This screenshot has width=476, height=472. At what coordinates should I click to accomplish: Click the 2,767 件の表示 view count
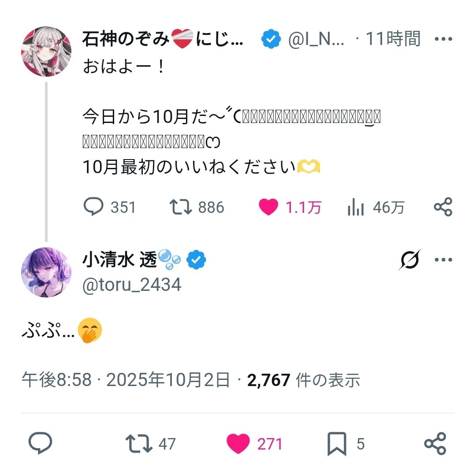(304, 380)
